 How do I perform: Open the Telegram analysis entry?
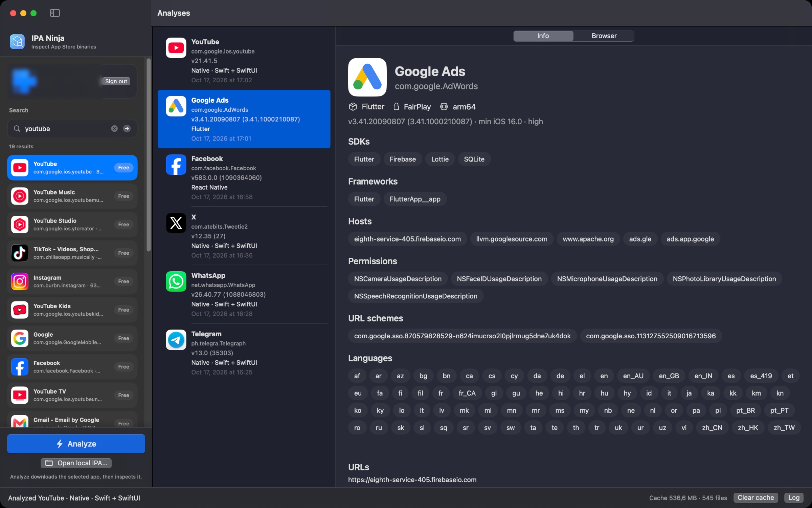point(244,353)
